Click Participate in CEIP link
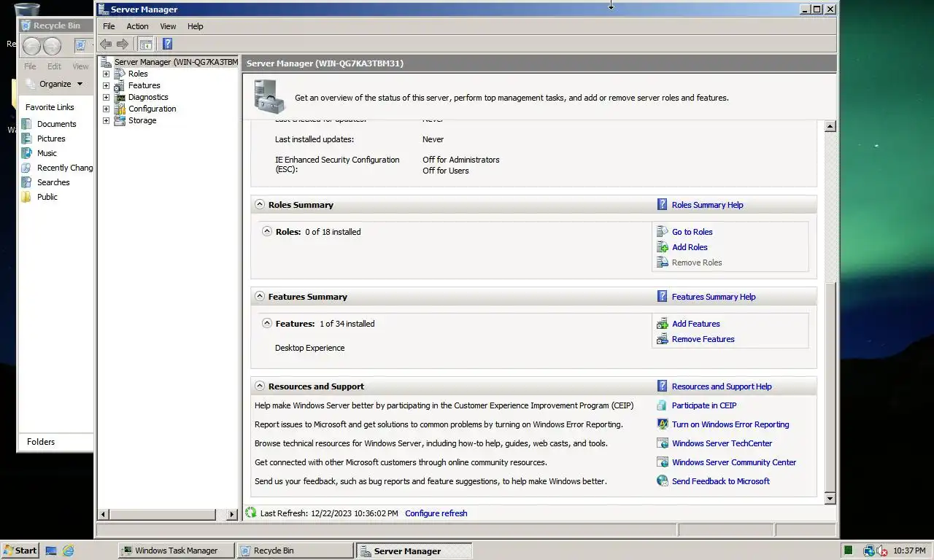The width and height of the screenshot is (934, 560). pos(704,405)
